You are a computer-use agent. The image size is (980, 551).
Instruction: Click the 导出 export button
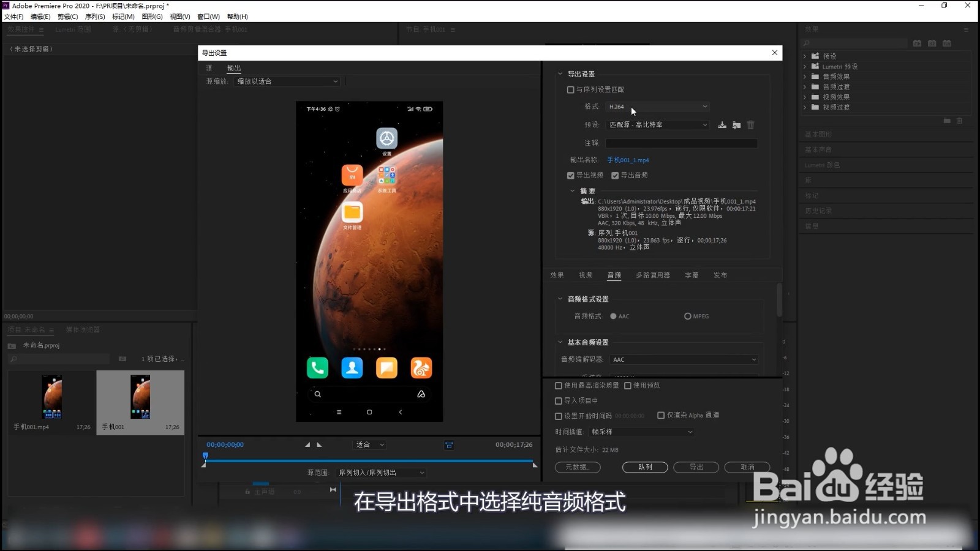pos(696,467)
